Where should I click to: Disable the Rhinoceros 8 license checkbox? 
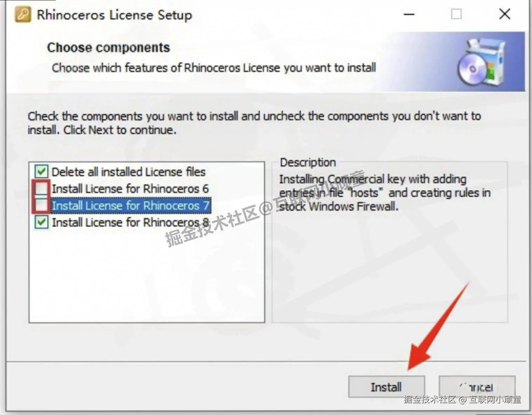pyautogui.click(x=41, y=222)
